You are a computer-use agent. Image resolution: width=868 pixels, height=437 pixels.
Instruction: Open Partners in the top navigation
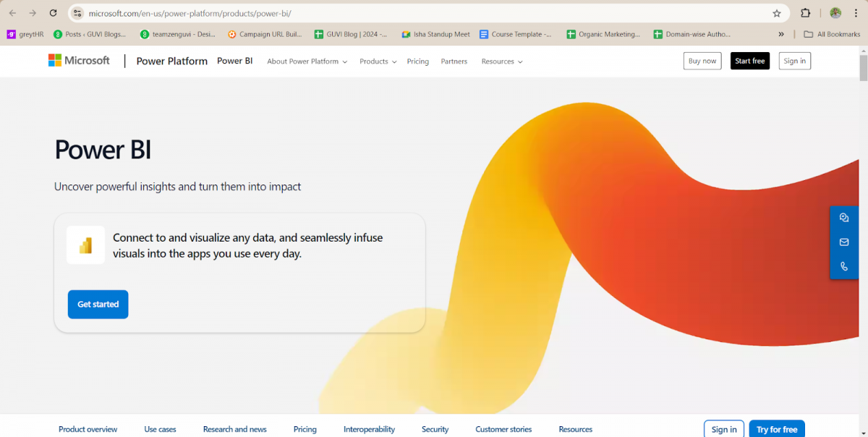click(x=454, y=61)
